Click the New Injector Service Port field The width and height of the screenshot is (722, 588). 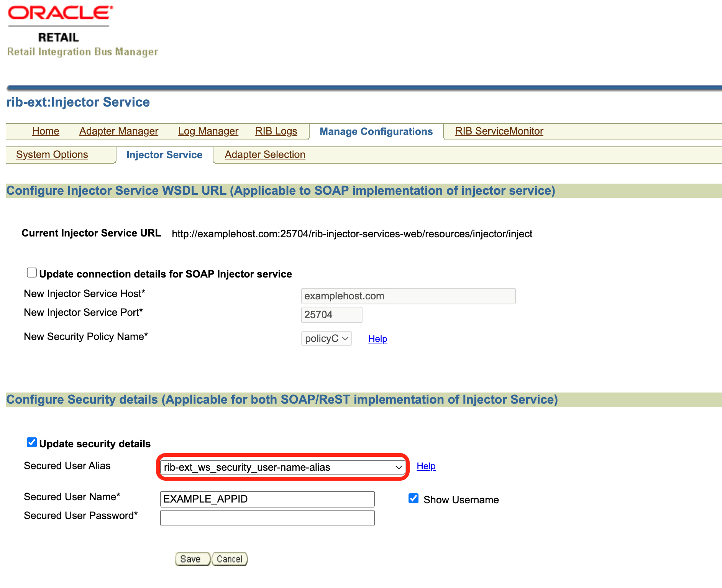(x=331, y=315)
